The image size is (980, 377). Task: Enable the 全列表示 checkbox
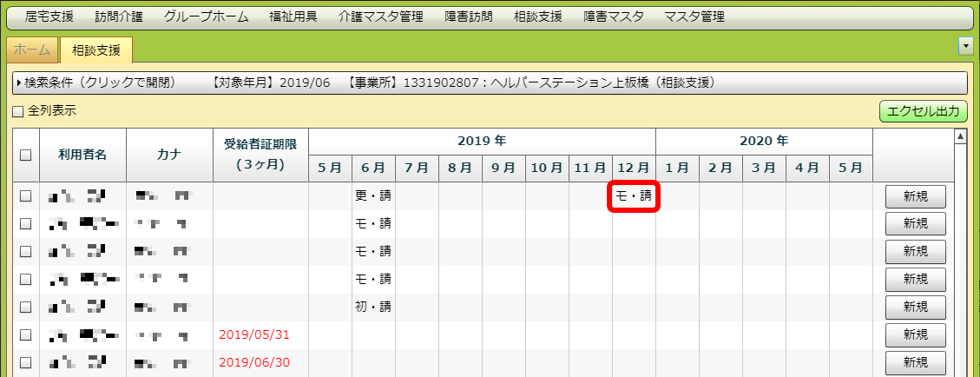(x=17, y=111)
